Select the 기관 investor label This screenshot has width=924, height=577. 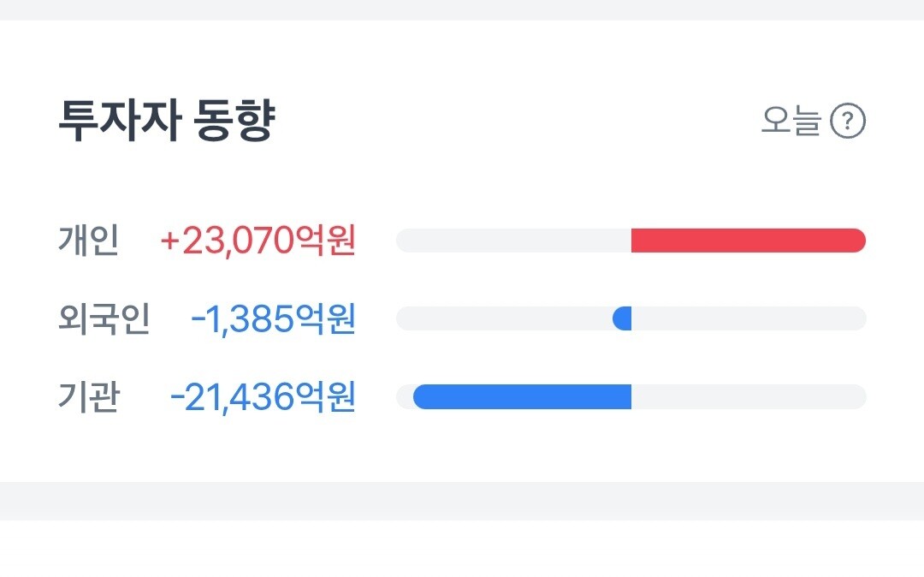pos(89,397)
